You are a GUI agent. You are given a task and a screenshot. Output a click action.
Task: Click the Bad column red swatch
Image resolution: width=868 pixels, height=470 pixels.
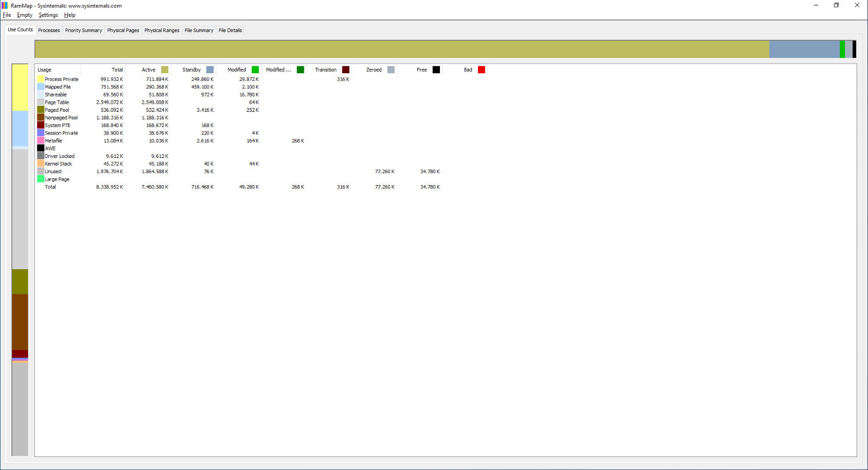tap(481, 69)
